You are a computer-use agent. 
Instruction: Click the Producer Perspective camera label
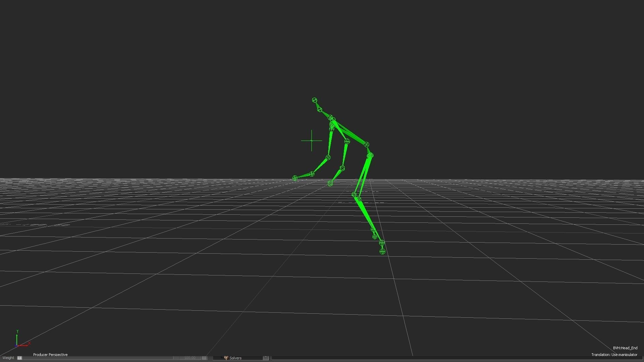(50, 355)
